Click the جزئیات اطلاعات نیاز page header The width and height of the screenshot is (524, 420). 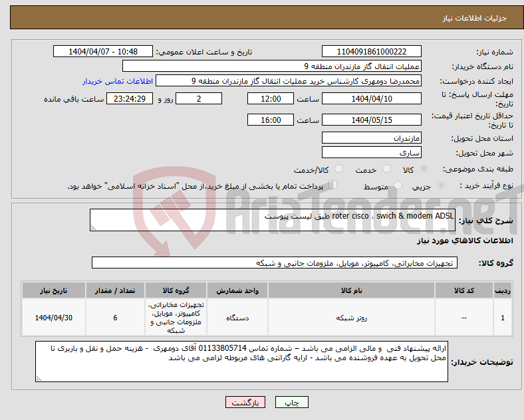pos(475,18)
